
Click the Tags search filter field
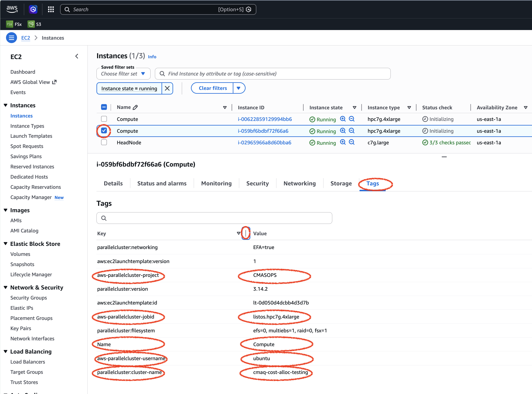pyautogui.click(x=214, y=218)
